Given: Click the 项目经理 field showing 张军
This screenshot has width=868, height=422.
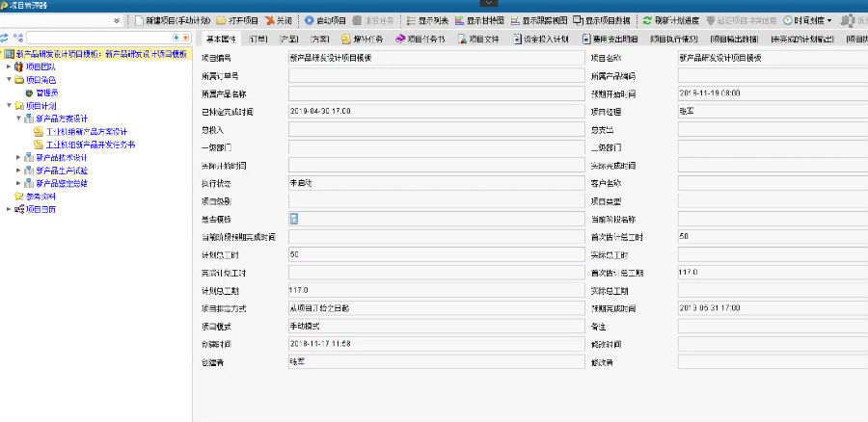Looking at the screenshot, I should 773,111.
